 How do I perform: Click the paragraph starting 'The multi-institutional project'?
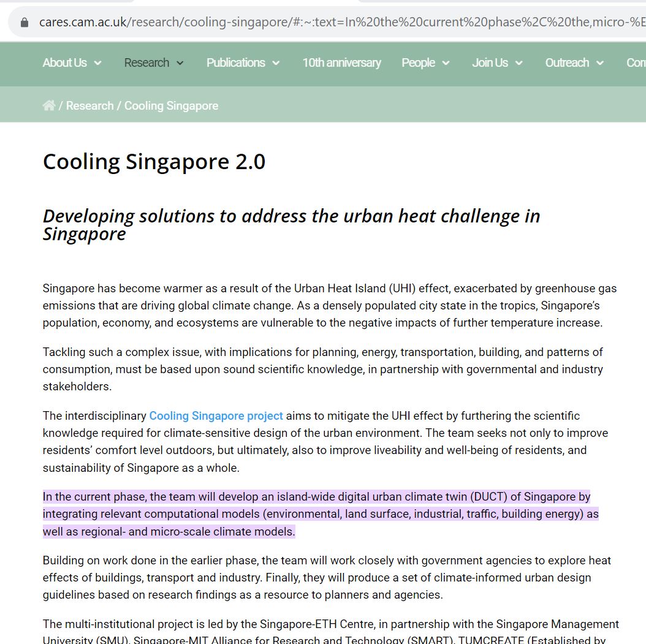pos(331,632)
